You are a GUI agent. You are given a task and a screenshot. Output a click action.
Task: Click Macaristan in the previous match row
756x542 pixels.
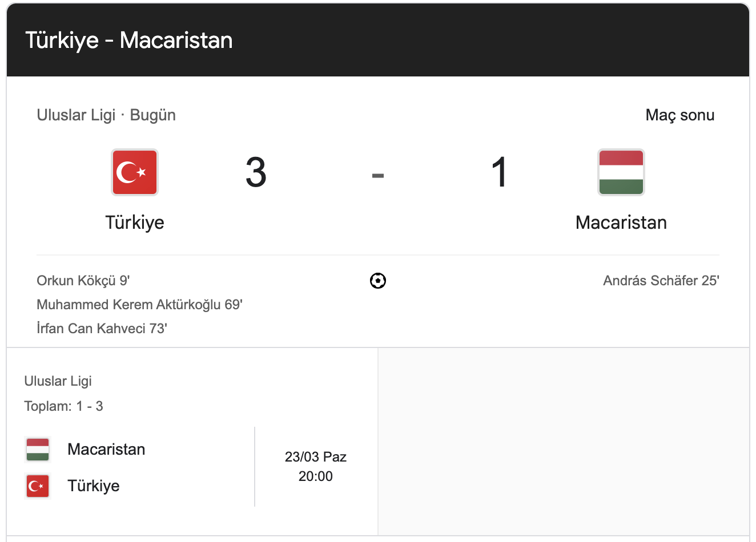106,450
